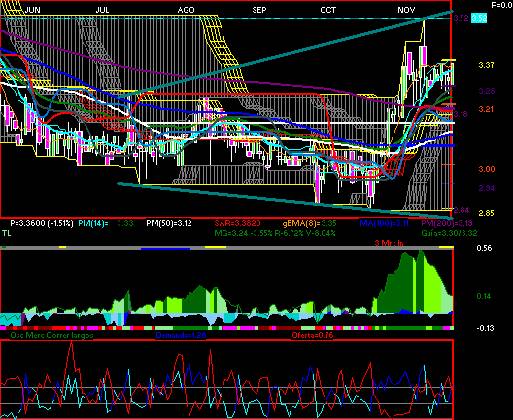The image size is (513, 420).
Task: Click the SEP month label
Action: click(259, 10)
